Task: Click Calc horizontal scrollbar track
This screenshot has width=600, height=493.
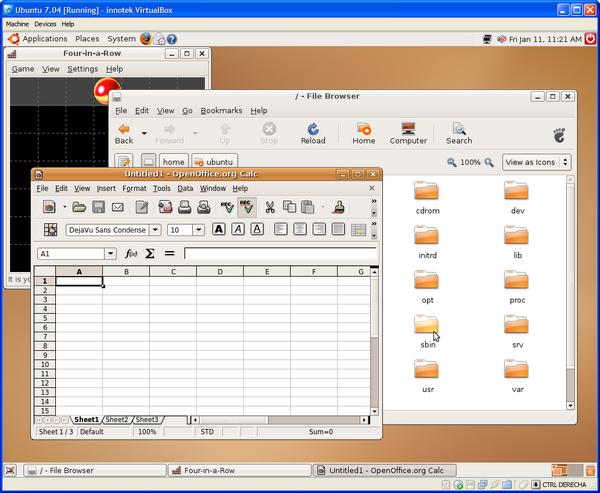Action: click(x=280, y=420)
